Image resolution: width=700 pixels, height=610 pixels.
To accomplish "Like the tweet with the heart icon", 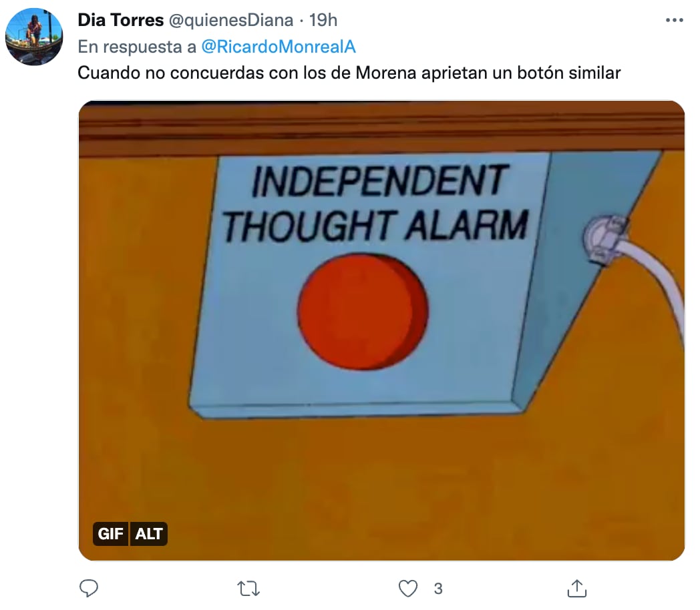I will [x=407, y=589].
